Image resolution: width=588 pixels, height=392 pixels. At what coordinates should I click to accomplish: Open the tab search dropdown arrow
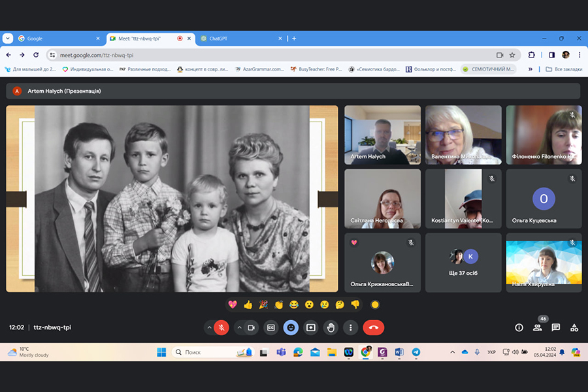[x=8, y=39]
